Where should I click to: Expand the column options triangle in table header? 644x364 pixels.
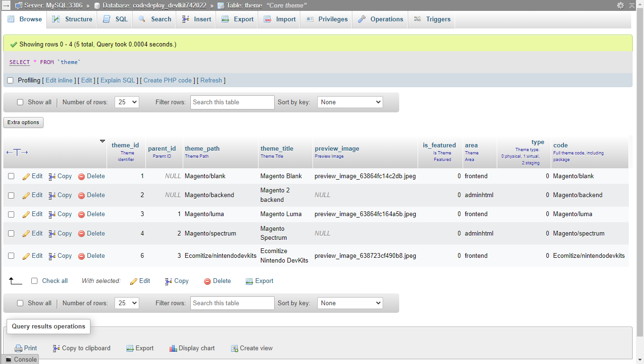pyautogui.click(x=102, y=141)
